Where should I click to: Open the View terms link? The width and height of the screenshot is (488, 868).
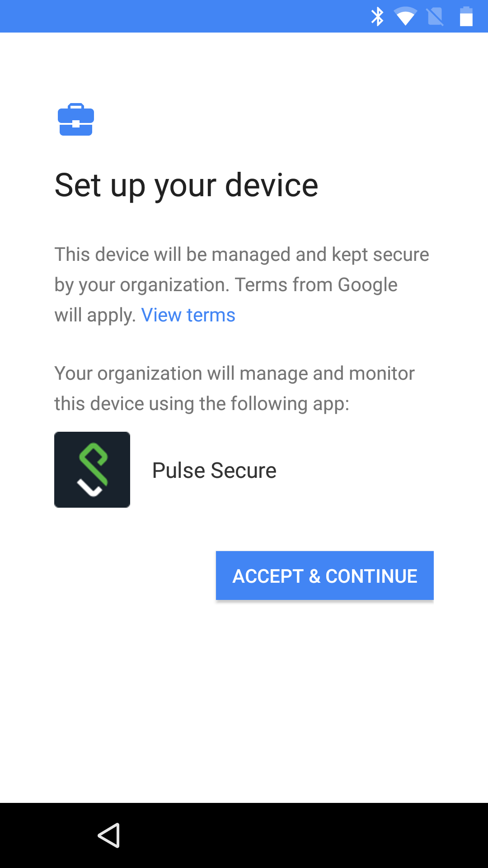tap(188, 315)
